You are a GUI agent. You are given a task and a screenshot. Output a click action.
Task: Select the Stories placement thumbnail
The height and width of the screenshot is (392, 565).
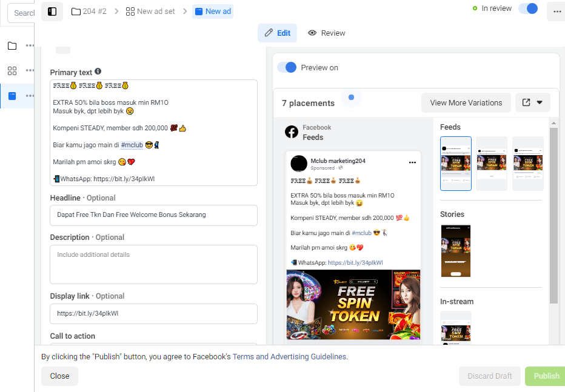tap(456, 251)
